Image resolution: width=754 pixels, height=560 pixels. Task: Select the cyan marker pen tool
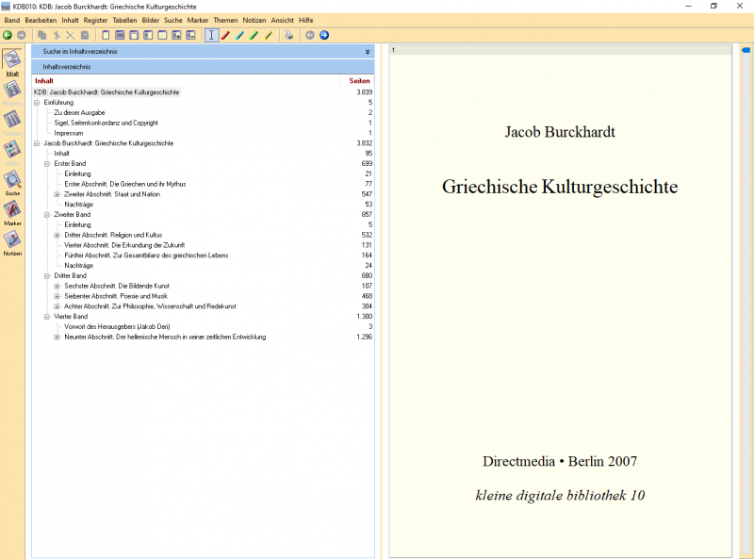click(x=240, y=35)
